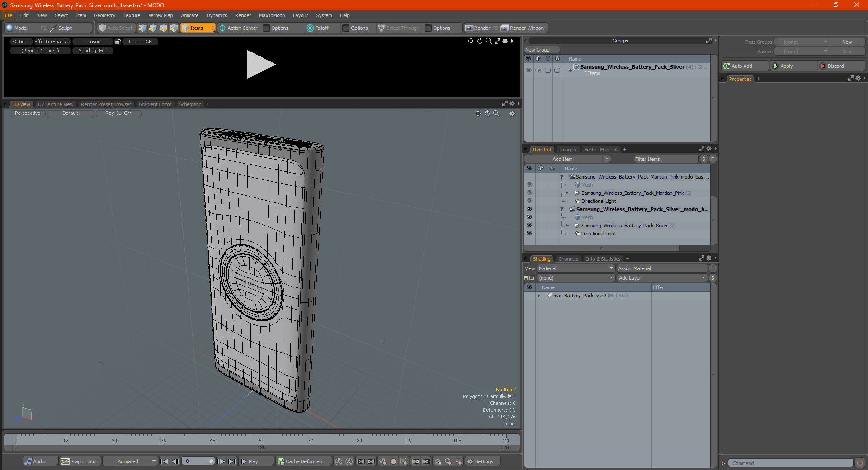Screen dimensions: 868x470
Task: Switch to Materials selection mode icon
Action: tap(174, 28)
